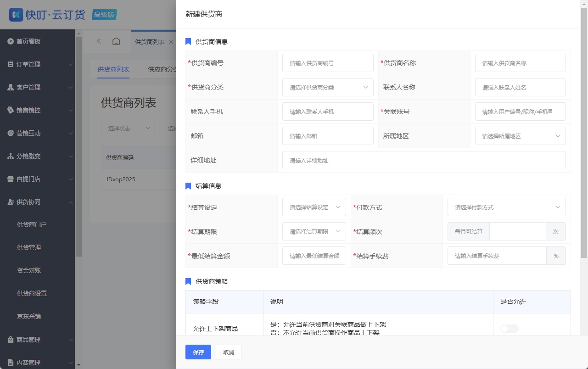Click the 快叮·云订货 logo icon

16,14
